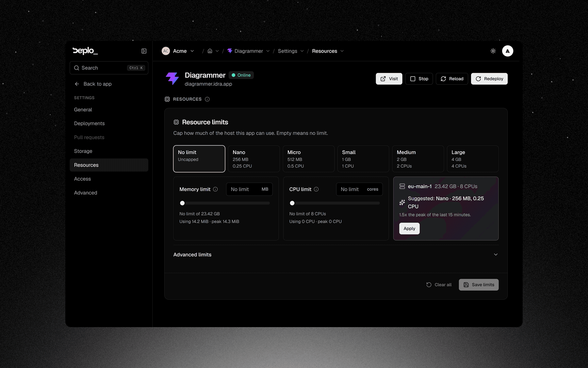Click the CPU limit slider handle

292,203
